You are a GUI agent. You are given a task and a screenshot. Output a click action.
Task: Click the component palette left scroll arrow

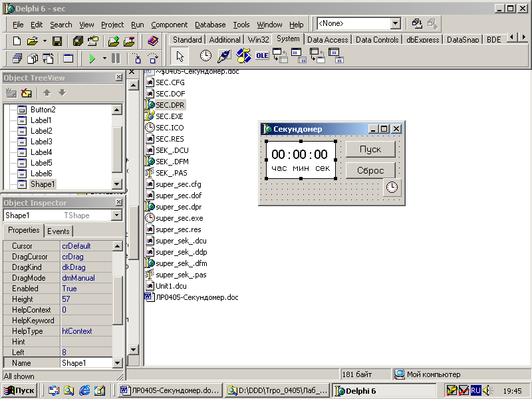[513, 37]
